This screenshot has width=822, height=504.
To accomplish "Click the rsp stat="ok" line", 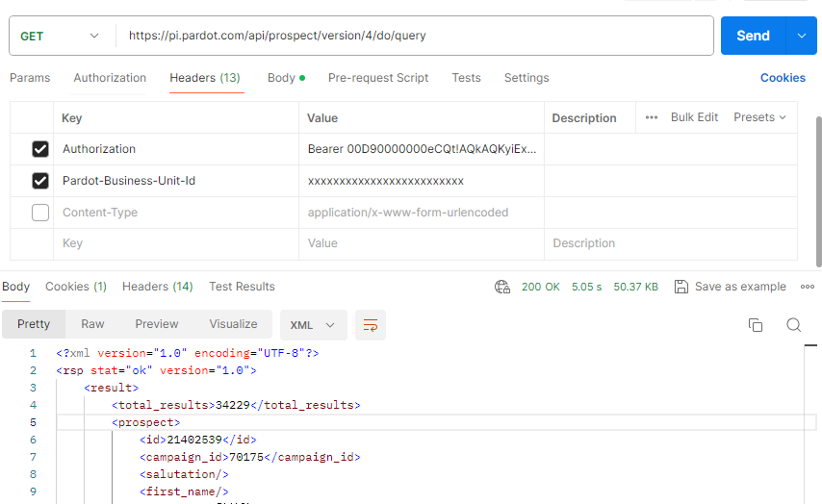I will click(156, 370).
